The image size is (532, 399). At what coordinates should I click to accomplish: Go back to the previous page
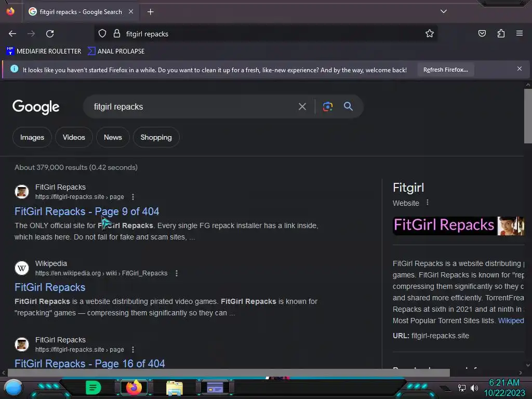(x=12, y=34)
